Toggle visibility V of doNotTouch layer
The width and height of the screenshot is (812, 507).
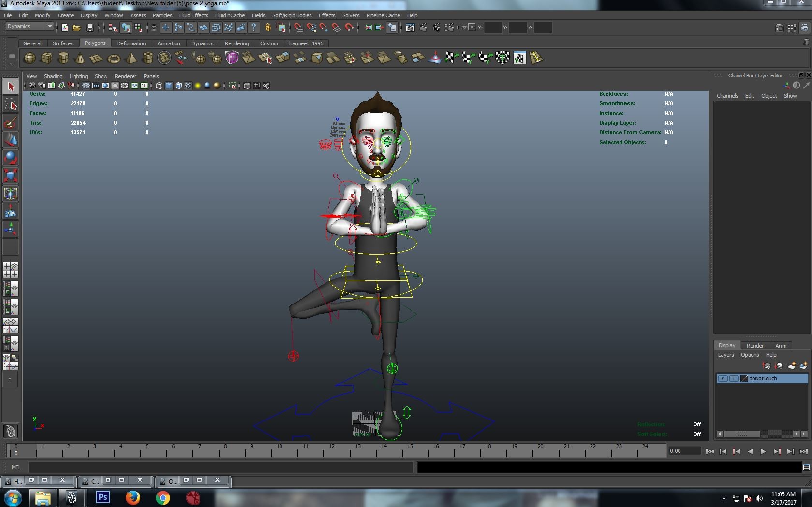click(x=723, y=378)
